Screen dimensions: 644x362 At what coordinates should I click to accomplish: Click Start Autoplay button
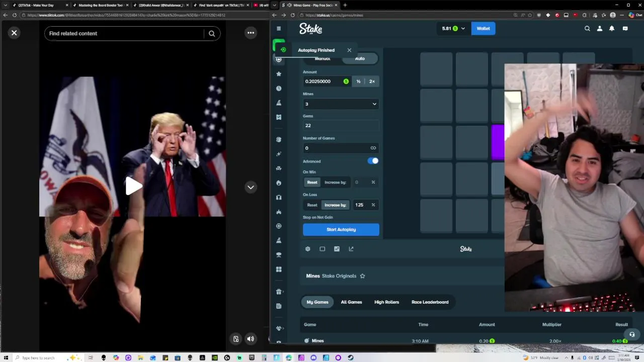point(341,230)
